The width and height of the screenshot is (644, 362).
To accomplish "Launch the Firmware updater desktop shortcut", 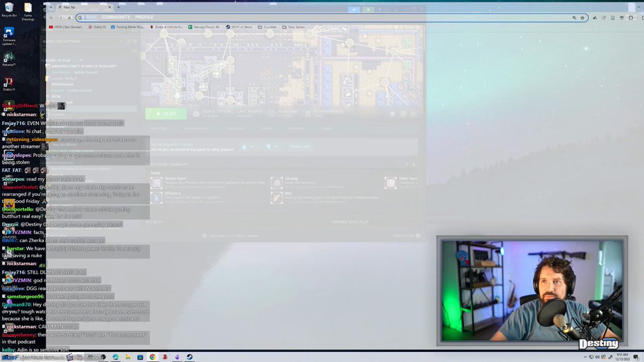I will click(x=9, y=36).
